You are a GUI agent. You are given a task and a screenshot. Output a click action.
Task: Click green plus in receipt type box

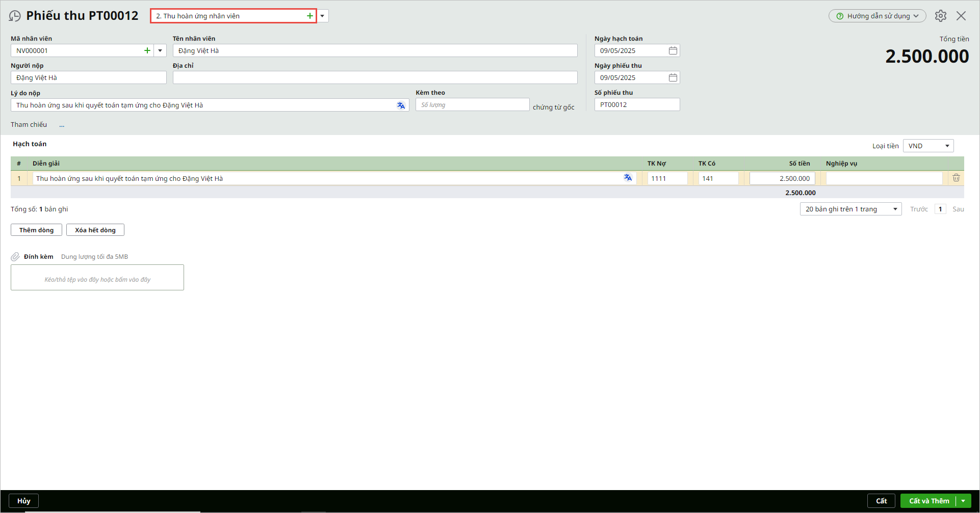(310, 16)
